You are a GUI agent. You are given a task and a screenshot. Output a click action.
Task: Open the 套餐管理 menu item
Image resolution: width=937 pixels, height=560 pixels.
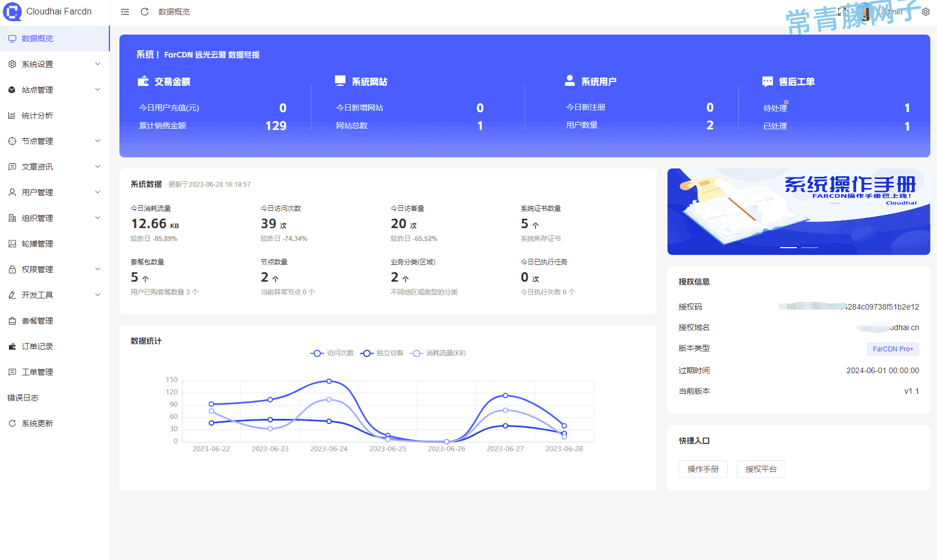coord(55,321)
